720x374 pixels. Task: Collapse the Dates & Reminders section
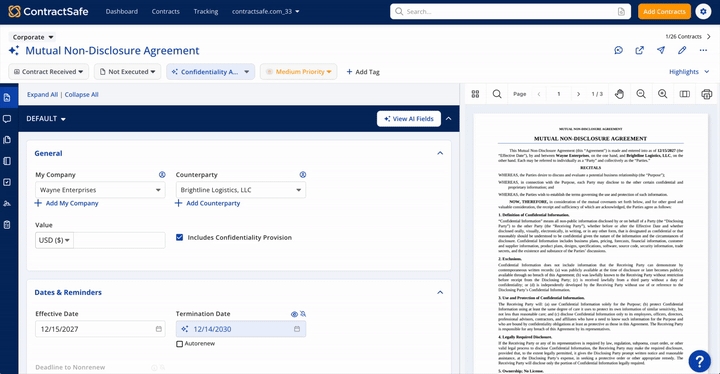pyautogui.click(x=440, y=292)
